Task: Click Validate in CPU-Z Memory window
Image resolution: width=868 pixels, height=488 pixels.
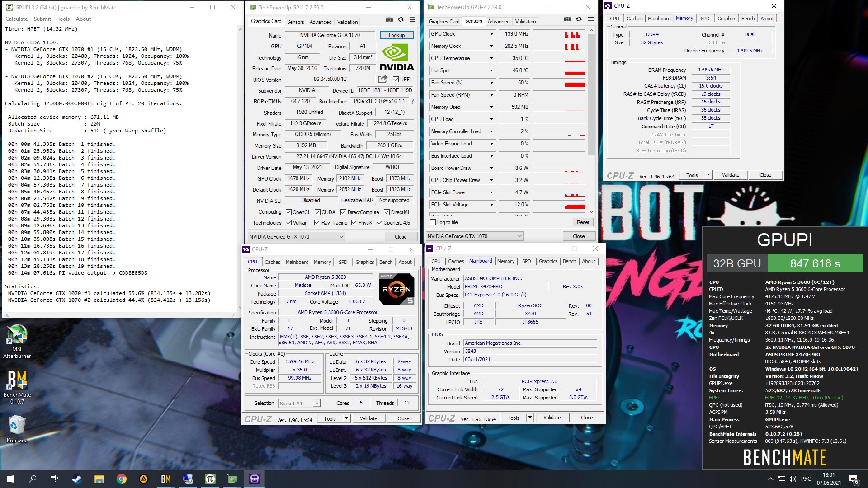Action: coord(730,175)
